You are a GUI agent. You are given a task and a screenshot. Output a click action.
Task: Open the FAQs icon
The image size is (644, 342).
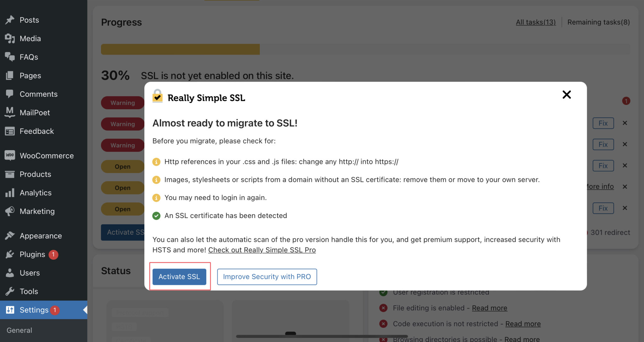point(10,57)
